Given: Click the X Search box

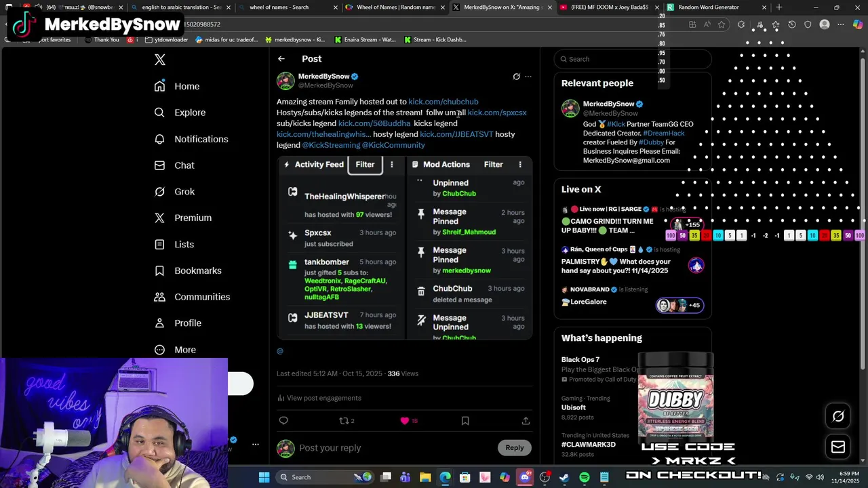Looking at the screenshot, I should (x=632, y=59).
